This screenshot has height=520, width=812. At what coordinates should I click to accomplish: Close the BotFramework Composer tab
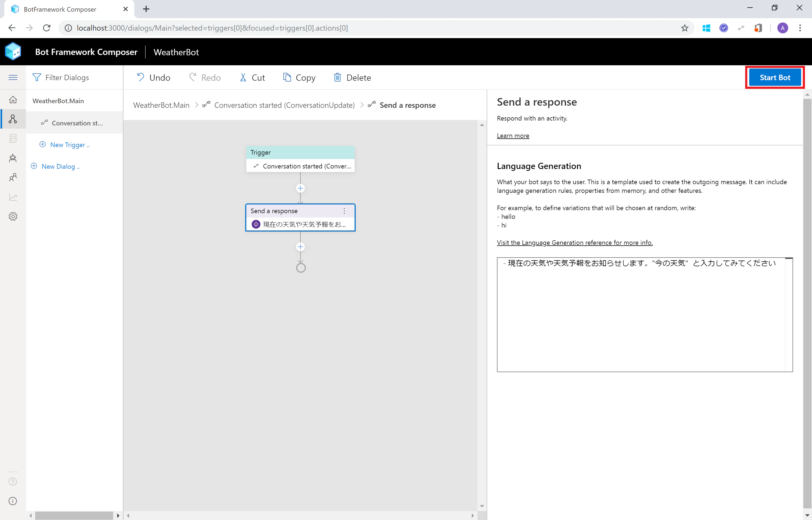click(126, 9)
